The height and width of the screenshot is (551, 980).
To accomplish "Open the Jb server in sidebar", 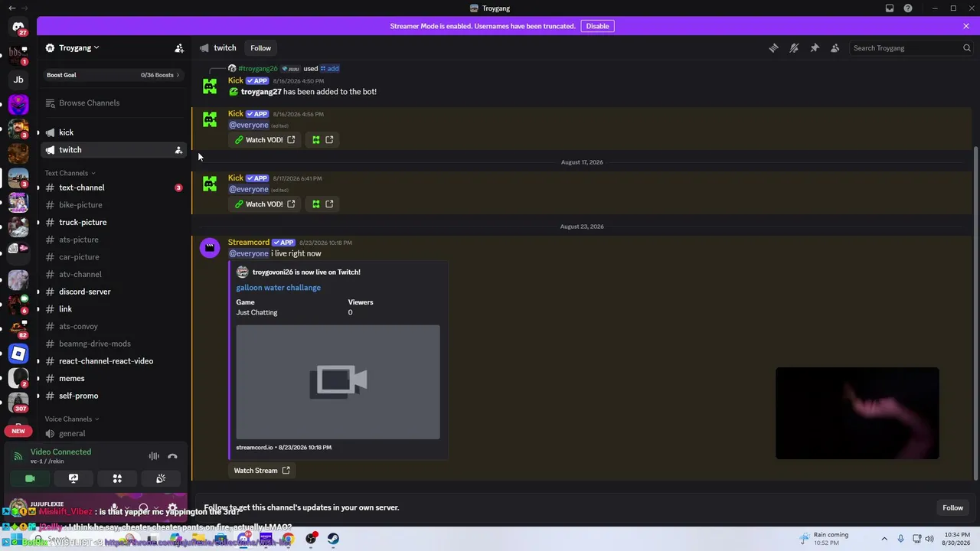I will coord(18,80).
